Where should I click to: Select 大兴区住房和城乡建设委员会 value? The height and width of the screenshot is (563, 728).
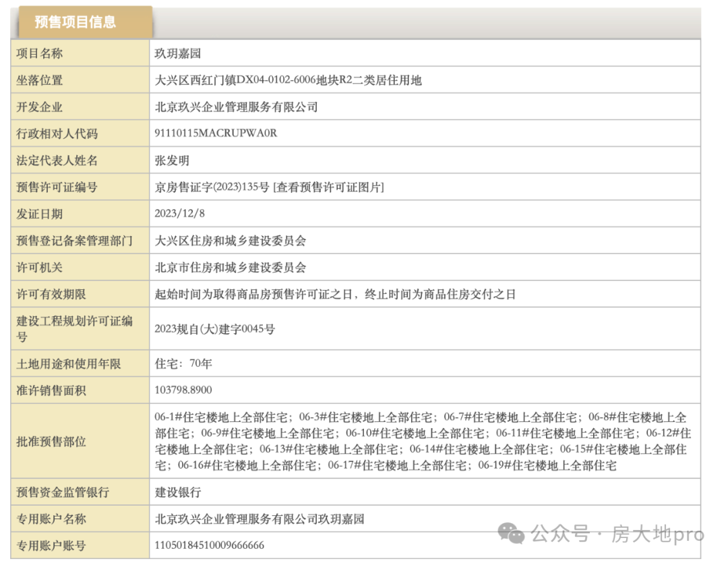231,241
